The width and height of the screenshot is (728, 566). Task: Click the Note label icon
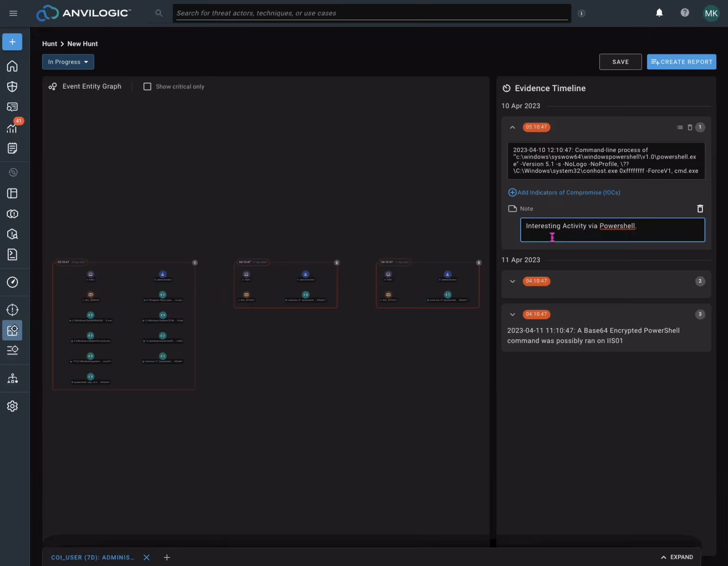512,209
